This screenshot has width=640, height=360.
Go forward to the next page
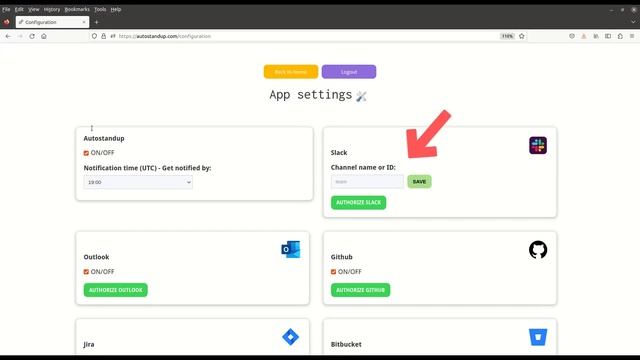(x=20, y=36)
